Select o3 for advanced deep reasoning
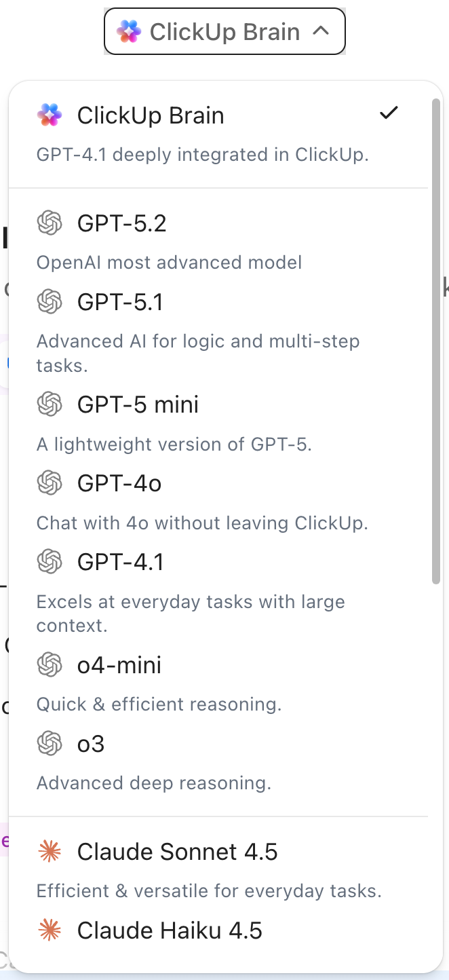449x980 pixels. point(92,744)
